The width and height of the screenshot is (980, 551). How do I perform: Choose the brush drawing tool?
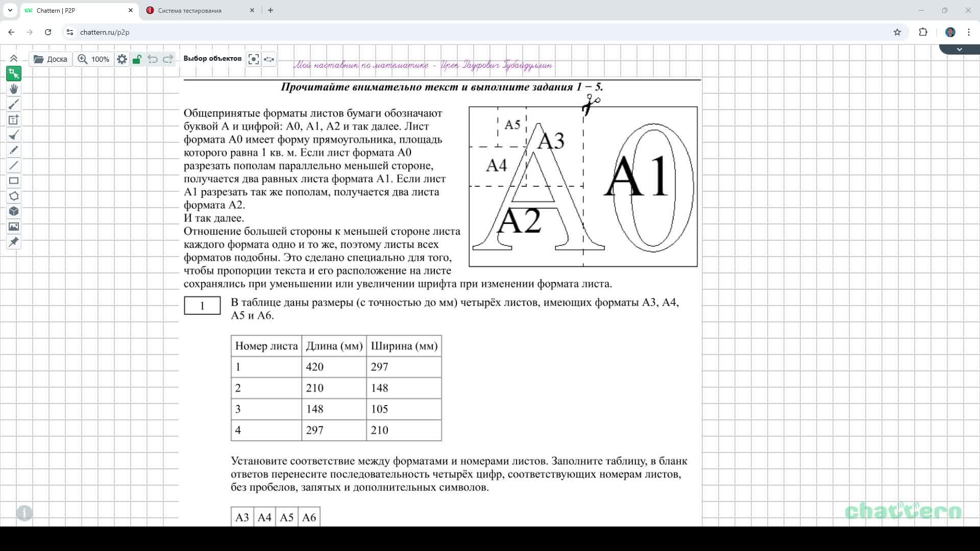tap(14, 105)
